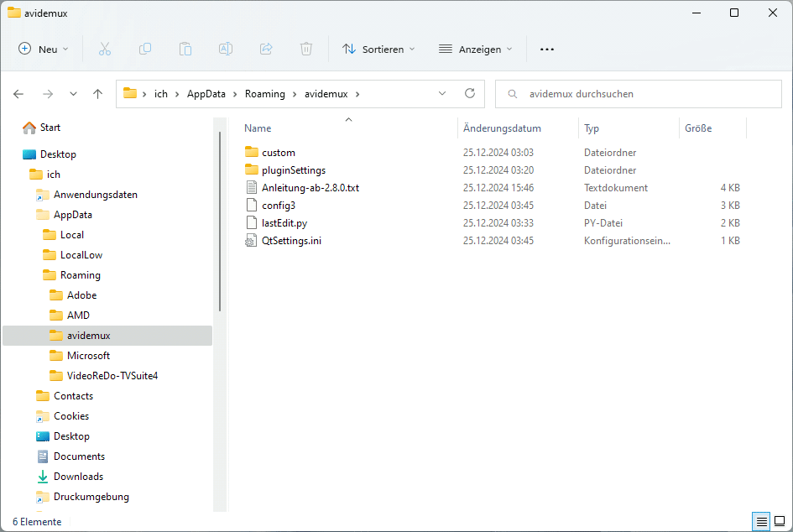Click the custom folder icon in file list
Image resolution: width=793 pixels, height=532 pixels.
tap(252, 152)
